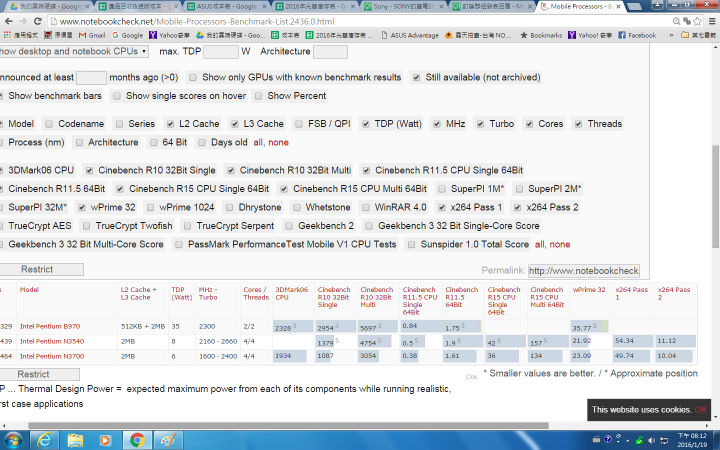720x450 pixels.
Task: Enable Show only GPUs with known benchmark results
Action: click(x=193, y=78)
